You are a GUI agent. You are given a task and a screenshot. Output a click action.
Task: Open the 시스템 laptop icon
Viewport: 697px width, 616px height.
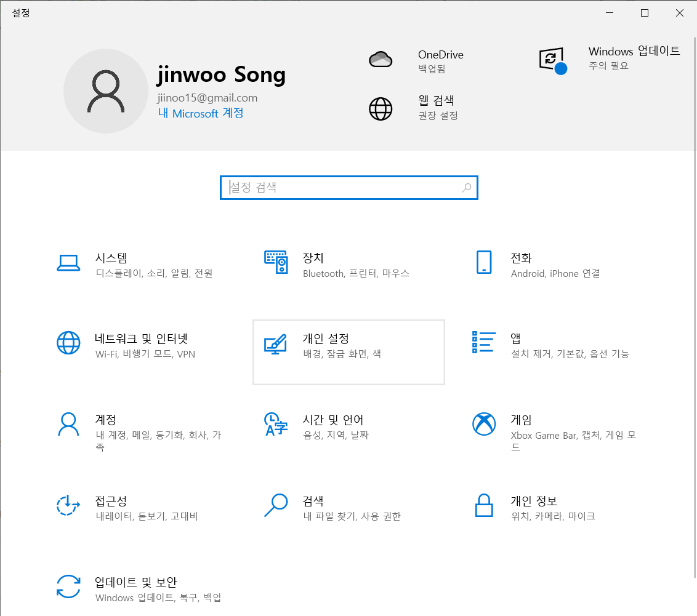pos(68,263)
